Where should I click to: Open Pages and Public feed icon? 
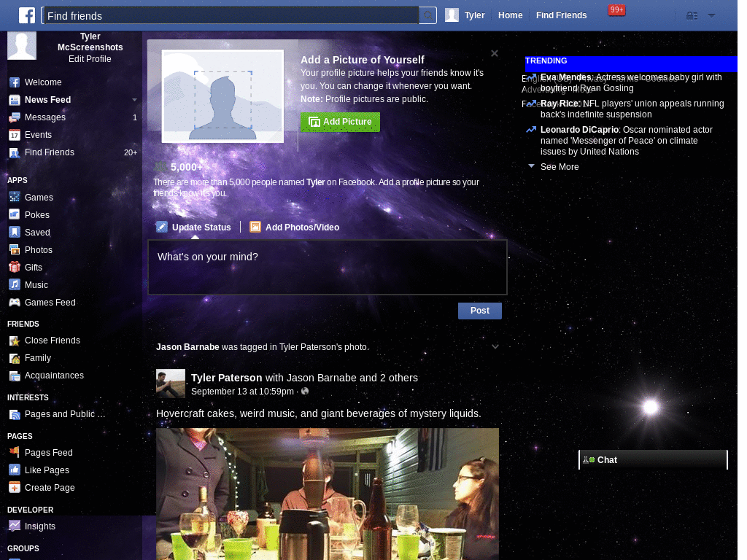pos(15,414)
